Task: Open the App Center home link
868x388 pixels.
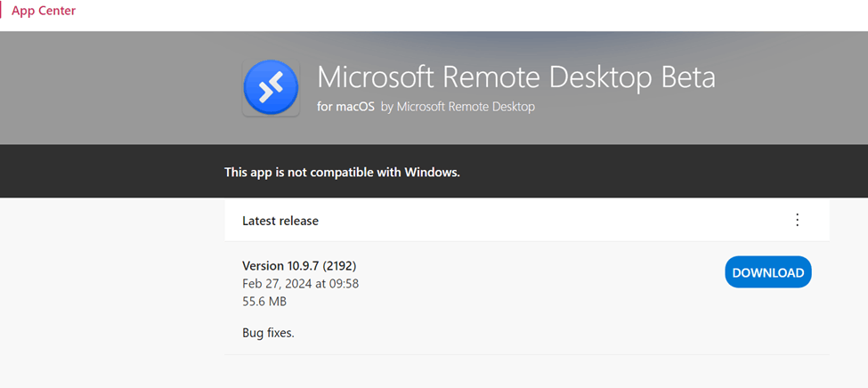Action: (44, 11)
